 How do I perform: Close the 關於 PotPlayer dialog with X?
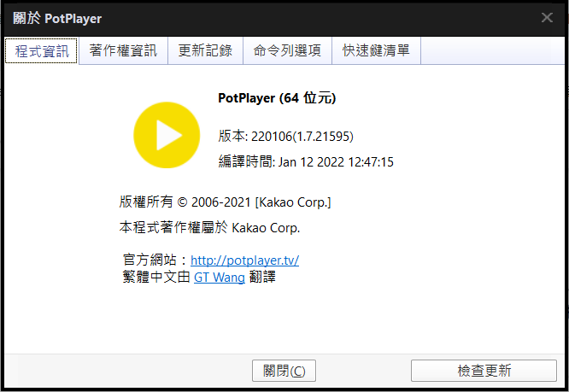coord(547,17)
